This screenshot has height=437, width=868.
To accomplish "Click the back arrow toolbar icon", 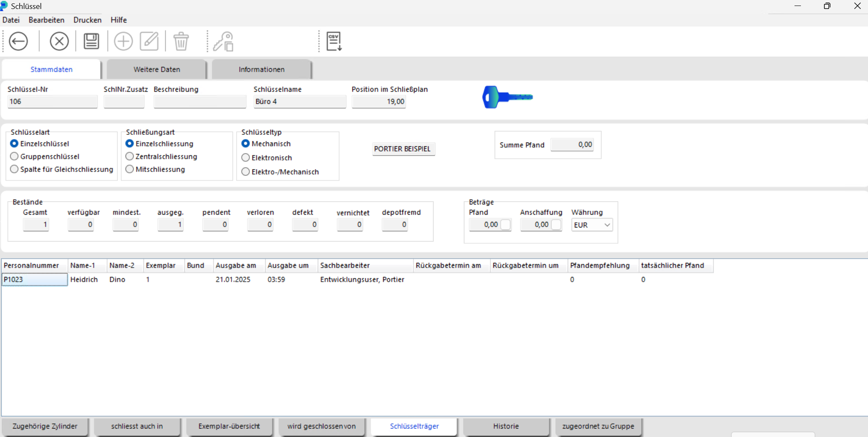I will coord(18,41).
